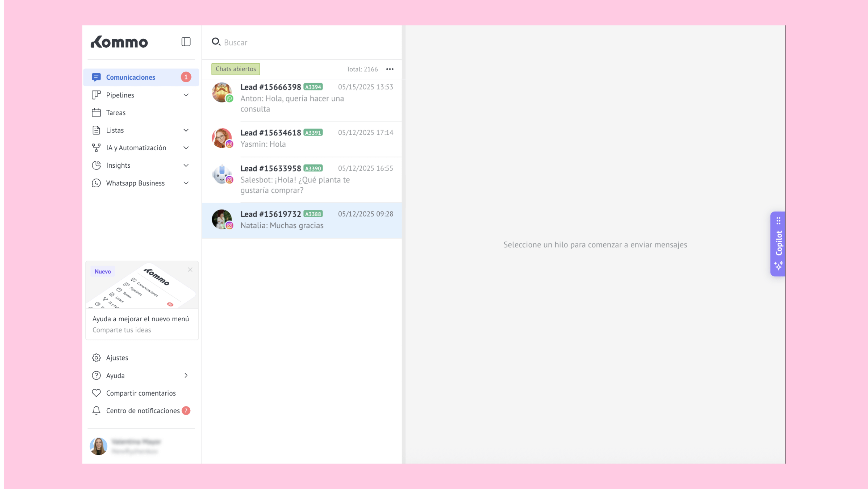Dismiss the Nuevo menu promo card
Screen dimensions: 868x489
click(190, 269)
